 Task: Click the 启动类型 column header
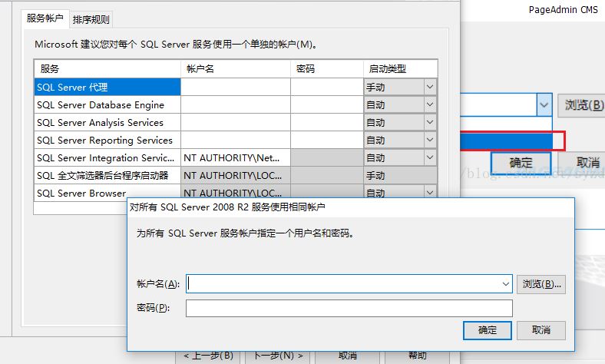pos(401,69)
